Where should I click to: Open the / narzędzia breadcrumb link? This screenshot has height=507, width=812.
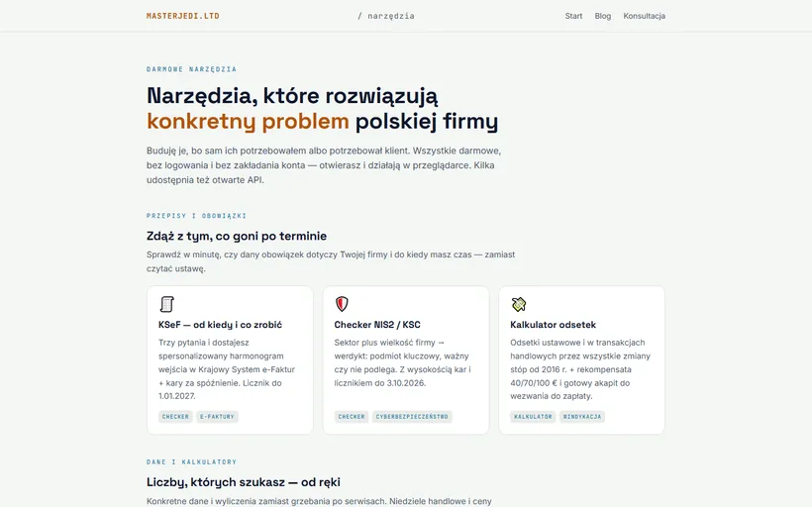(386, 16)
